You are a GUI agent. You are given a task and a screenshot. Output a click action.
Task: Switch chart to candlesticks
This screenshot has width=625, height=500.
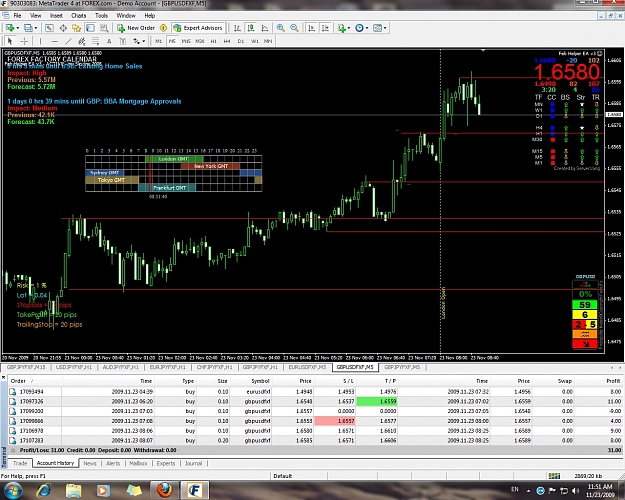[251, 28]
